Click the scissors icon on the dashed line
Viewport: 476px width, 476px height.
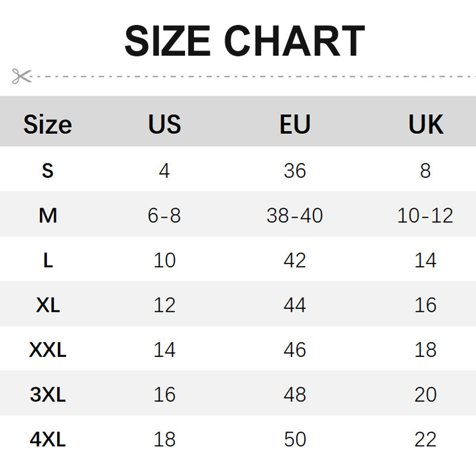(x=21, y=76)
